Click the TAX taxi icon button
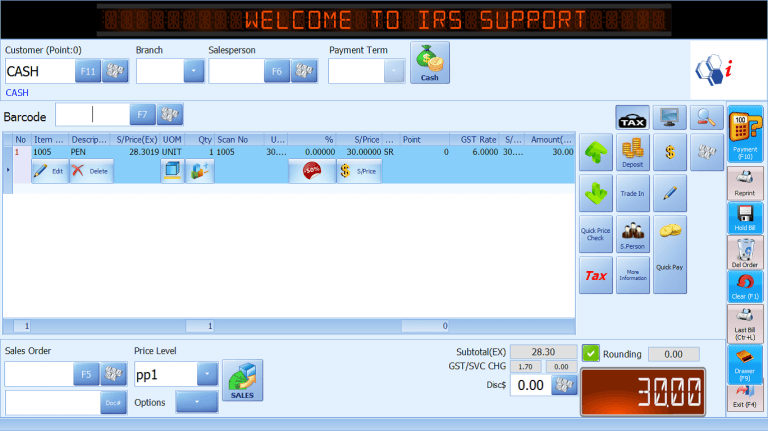Screen dimensions: 768x431 point(632,118)
